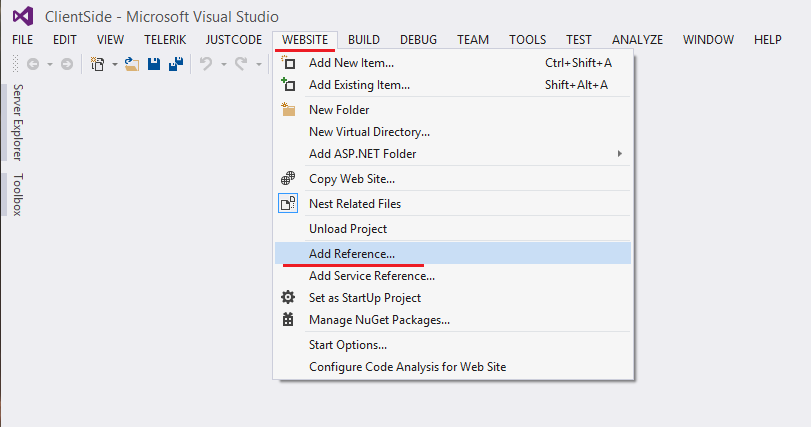This screenshot has height=427, width=811.
Task: Click the Set as StartUp Project gear icon
Action: click(288, 297)
